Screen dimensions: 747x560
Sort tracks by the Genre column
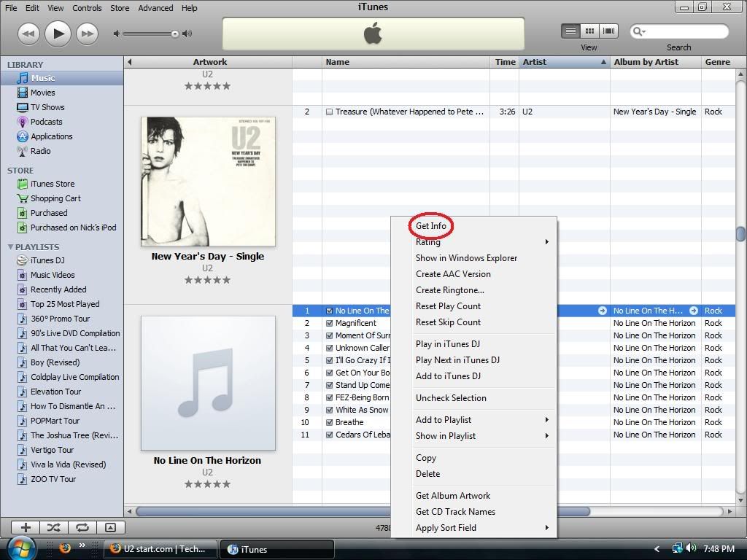click(x=718, y=62)
